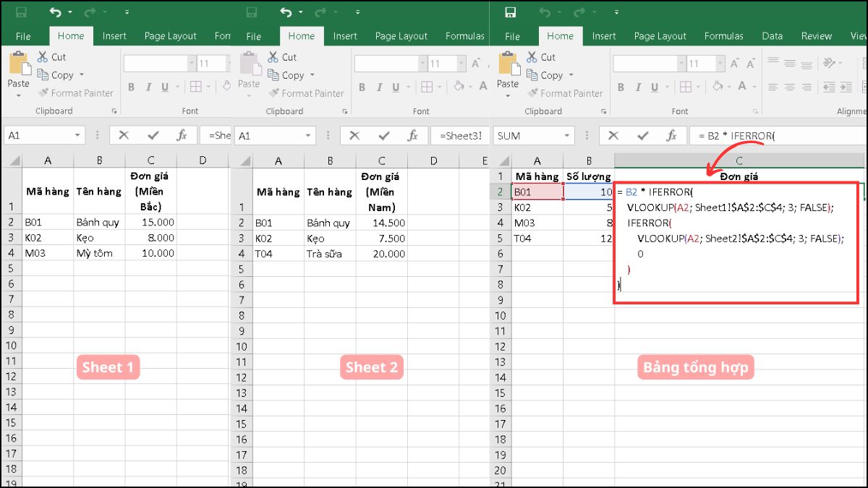868x488 pixels.
Task: Pick a color from the Font Color swatch
Action: [x=742, y=87]
